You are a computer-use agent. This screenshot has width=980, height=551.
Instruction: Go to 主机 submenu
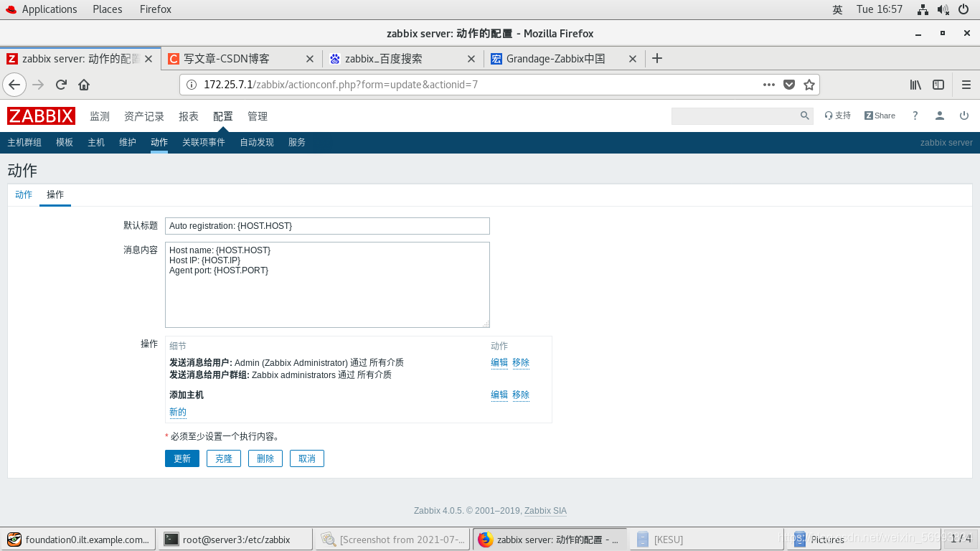click(96, 142)
